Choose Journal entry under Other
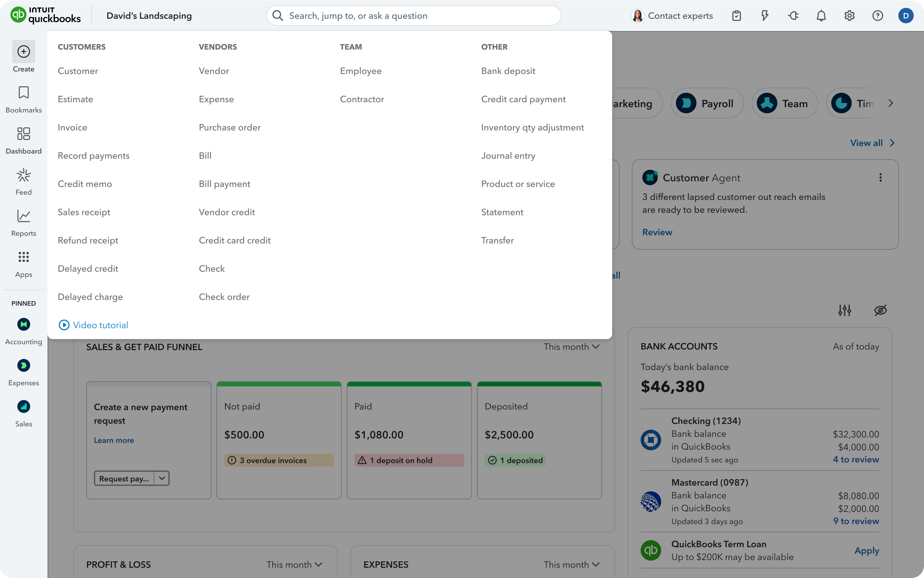924x578 pixels. tap(508, 156)
